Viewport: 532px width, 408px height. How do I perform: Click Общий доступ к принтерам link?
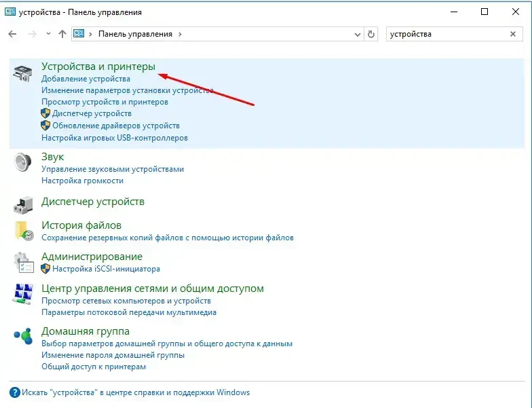pos(94,367)
